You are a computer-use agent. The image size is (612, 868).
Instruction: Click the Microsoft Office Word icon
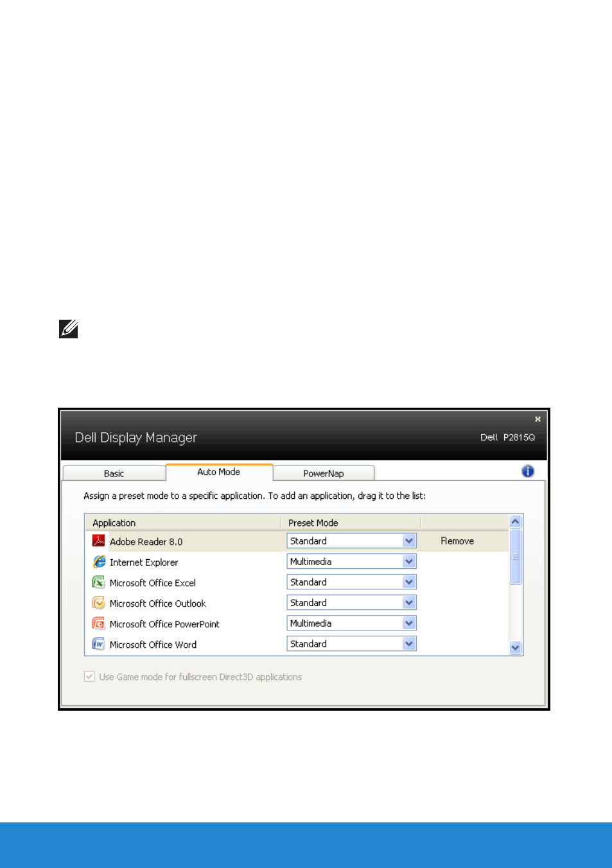click(98, 644)
